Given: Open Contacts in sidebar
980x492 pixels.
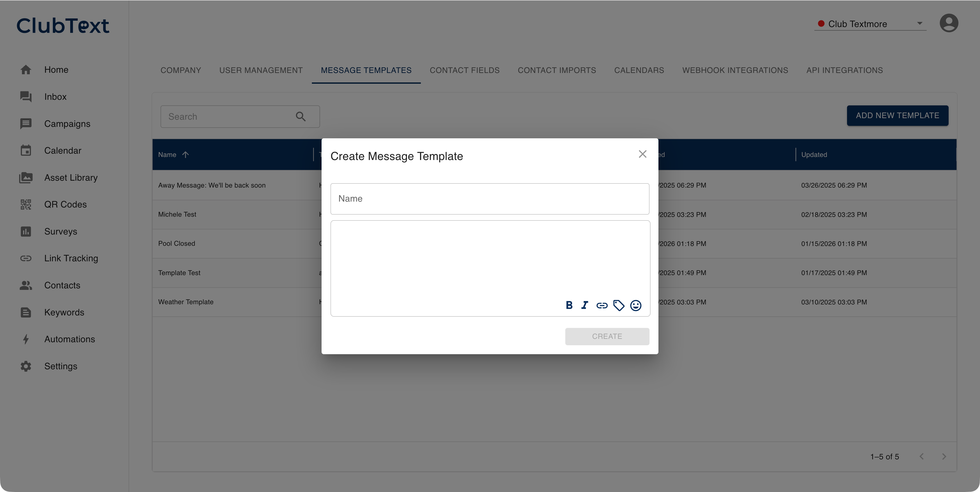Looking at the screenshot, I should click(x=62, y=285).
